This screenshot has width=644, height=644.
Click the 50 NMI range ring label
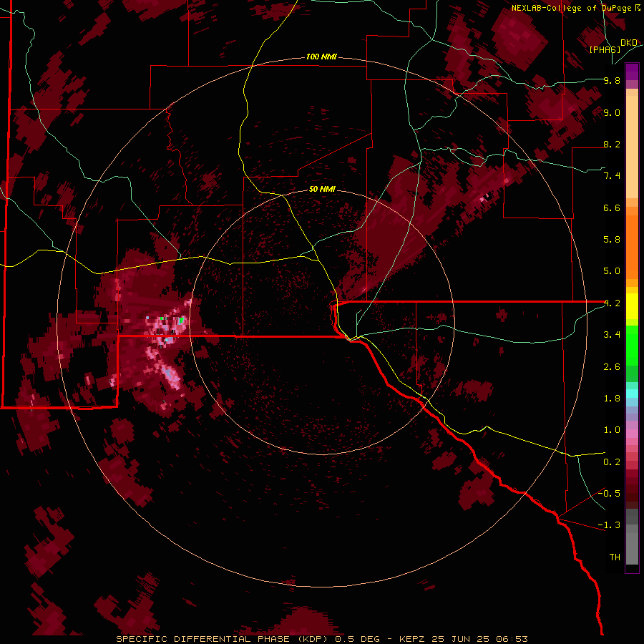[x=322, y=190]
